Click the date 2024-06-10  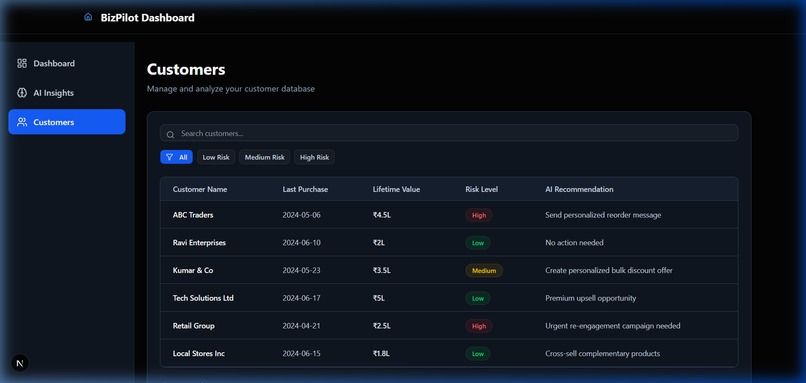(301, 243)
